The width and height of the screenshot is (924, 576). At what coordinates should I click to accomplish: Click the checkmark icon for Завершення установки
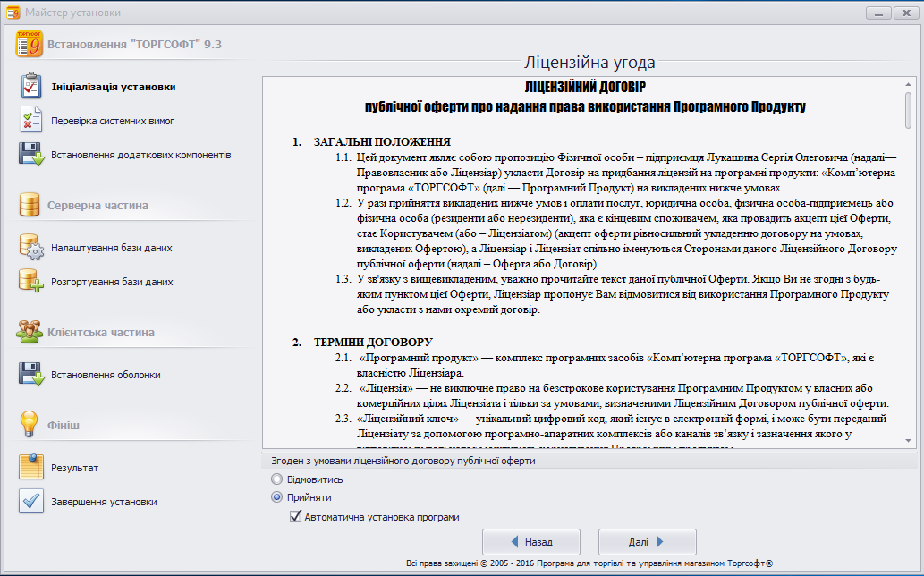point(30,501)
